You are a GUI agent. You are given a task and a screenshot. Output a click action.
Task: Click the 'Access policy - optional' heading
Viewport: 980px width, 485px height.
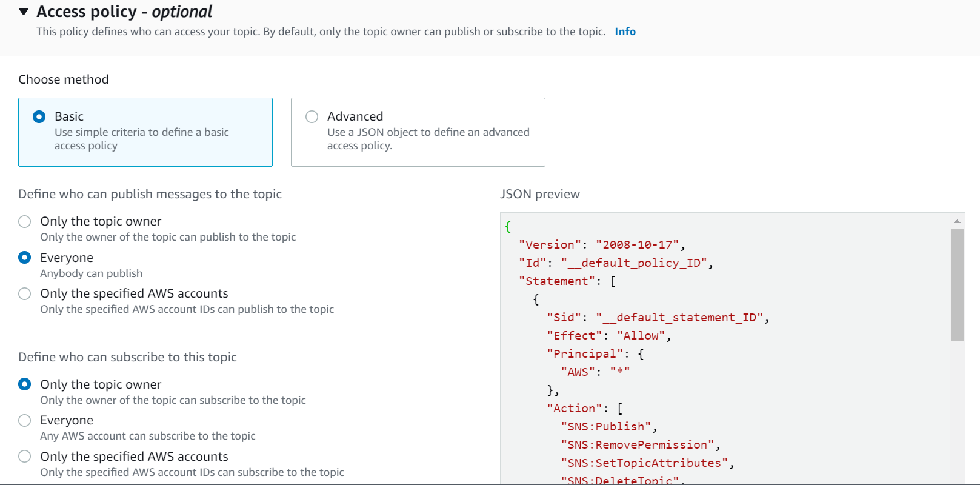124,12
